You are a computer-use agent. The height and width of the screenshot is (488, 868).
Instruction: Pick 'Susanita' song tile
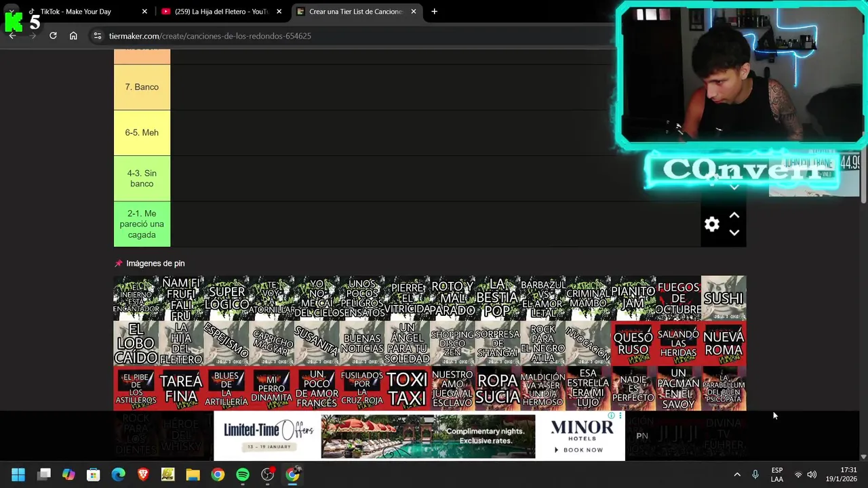(317, 344)
